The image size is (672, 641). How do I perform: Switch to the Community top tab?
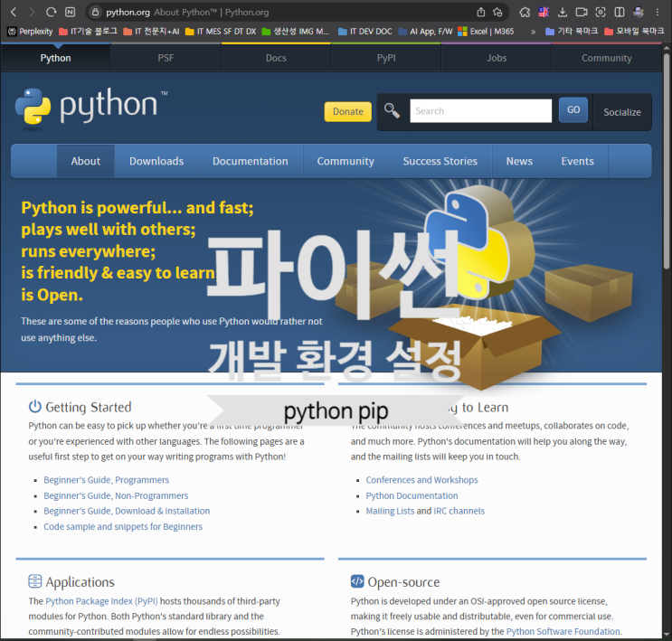coord(607,58)
